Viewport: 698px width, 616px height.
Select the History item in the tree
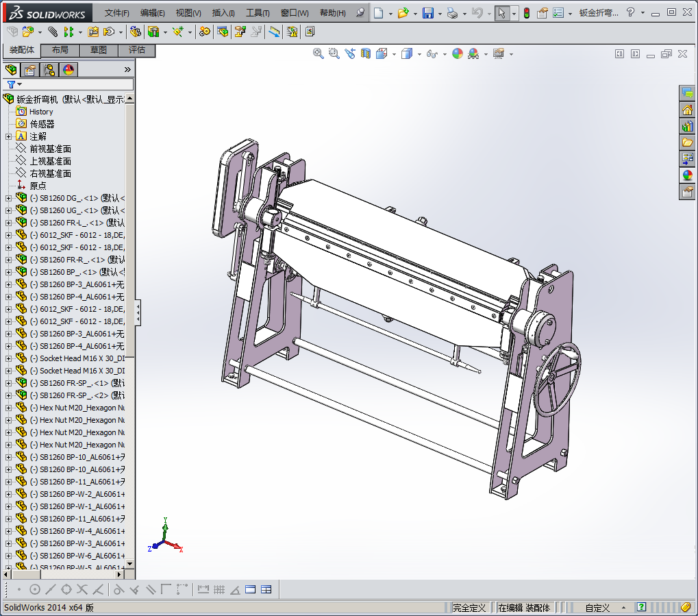tap(41, 112)
